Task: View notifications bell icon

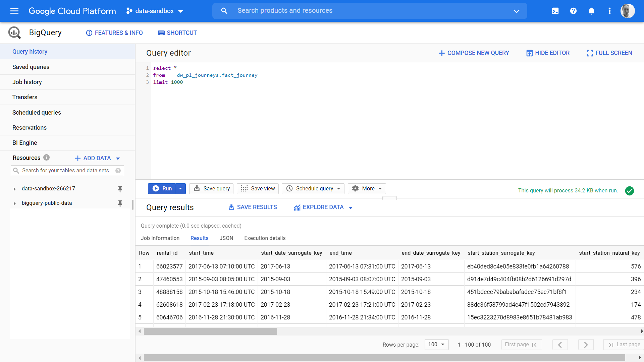Action: [x=591, y=11]
